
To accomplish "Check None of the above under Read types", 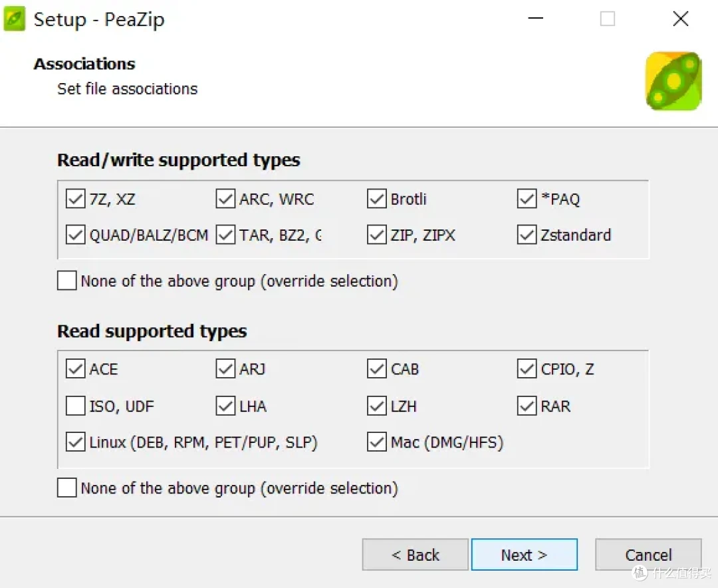I will pyautogui.click(x=67, y=488).
